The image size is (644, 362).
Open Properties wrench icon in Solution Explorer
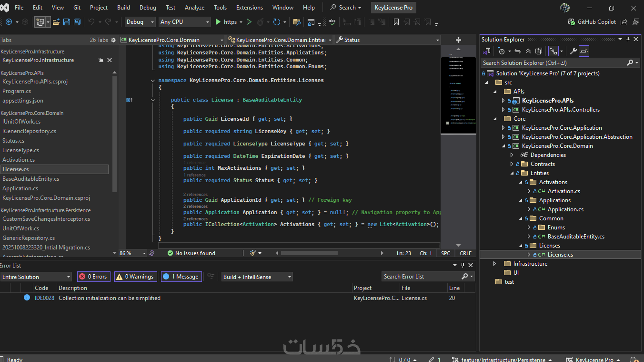573,51
